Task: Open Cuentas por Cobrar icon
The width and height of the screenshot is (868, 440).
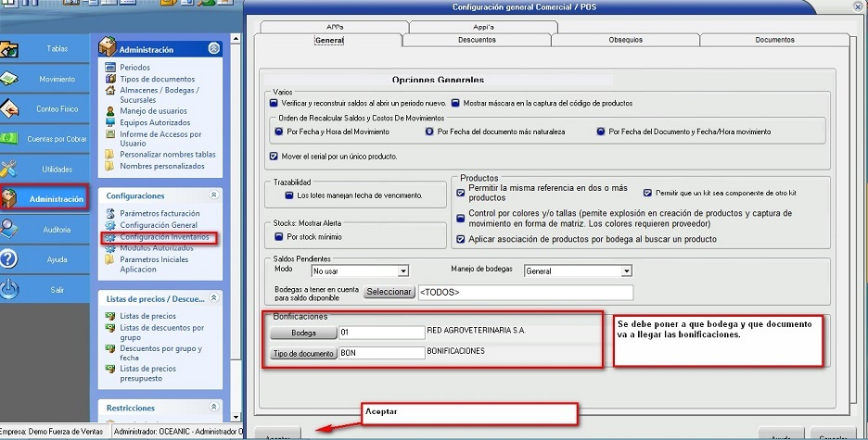Action: pos(11,139)
